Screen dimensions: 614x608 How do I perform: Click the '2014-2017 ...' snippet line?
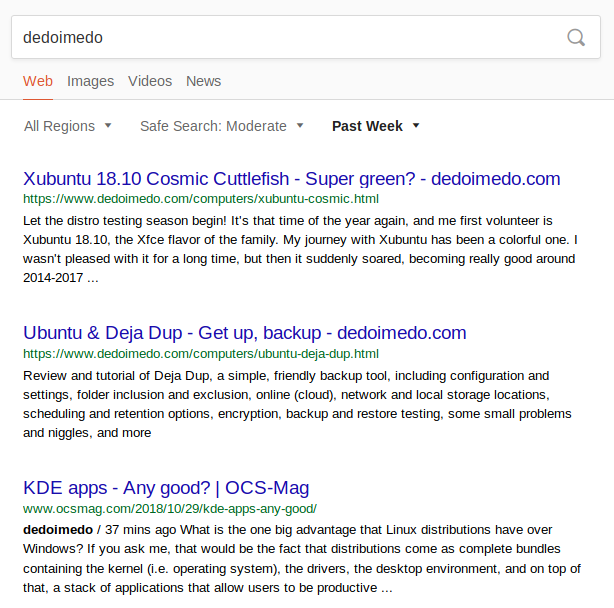pos(61,278)
